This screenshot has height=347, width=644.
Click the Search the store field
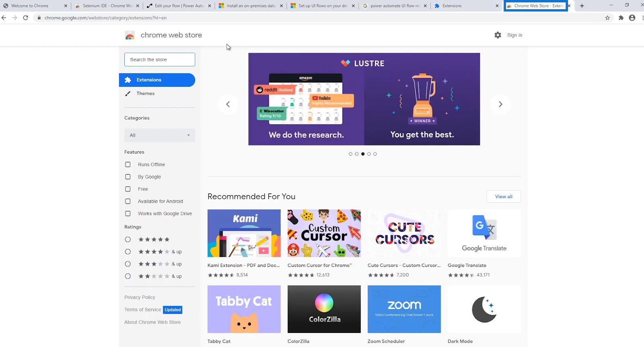(x=160, y=60)
